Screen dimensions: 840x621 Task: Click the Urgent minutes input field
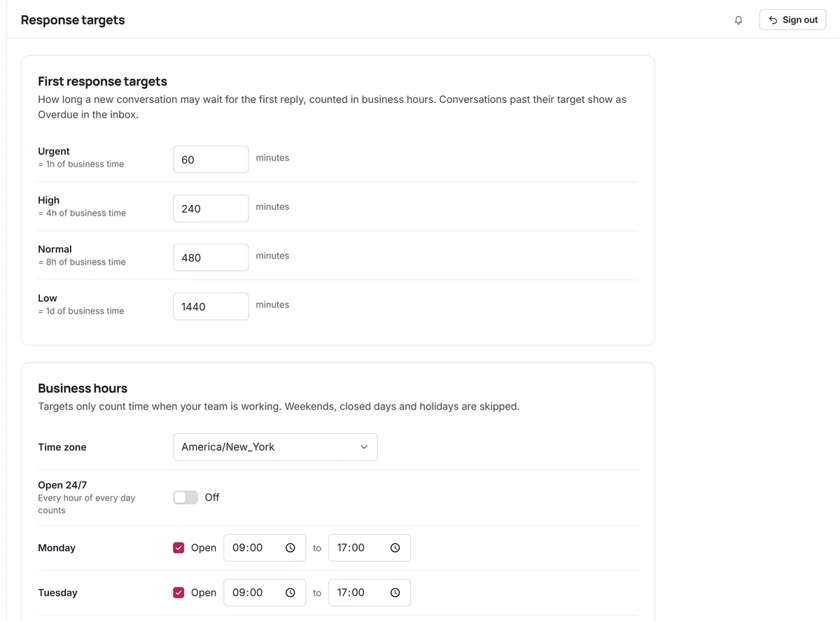pyautogui.click(x=211, y=160)
